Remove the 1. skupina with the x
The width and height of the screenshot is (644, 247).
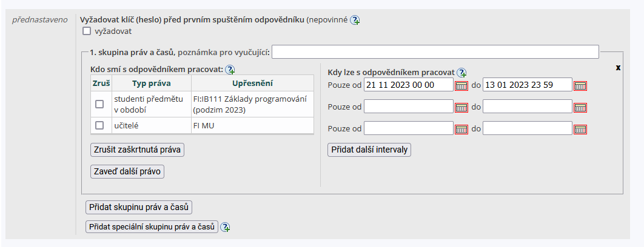(618, 67)
